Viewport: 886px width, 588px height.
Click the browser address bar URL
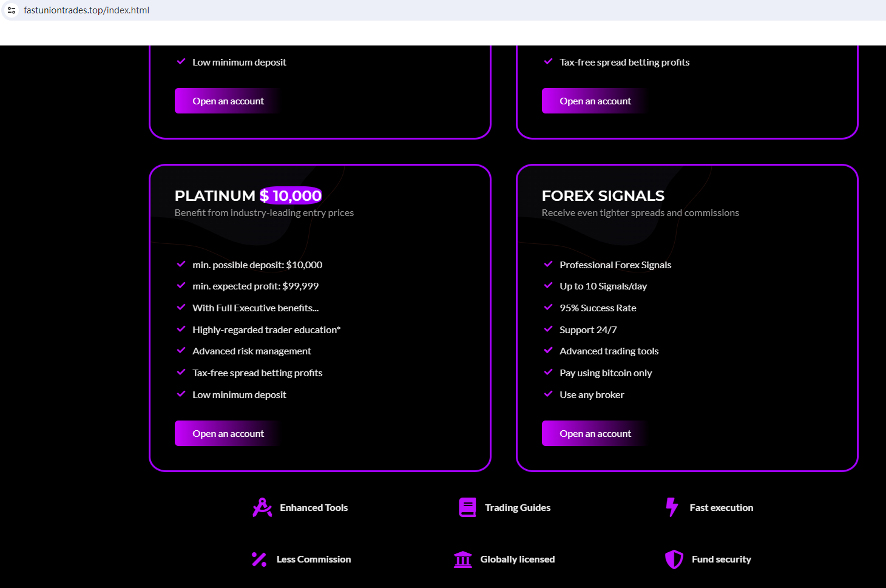pos(87,10)
